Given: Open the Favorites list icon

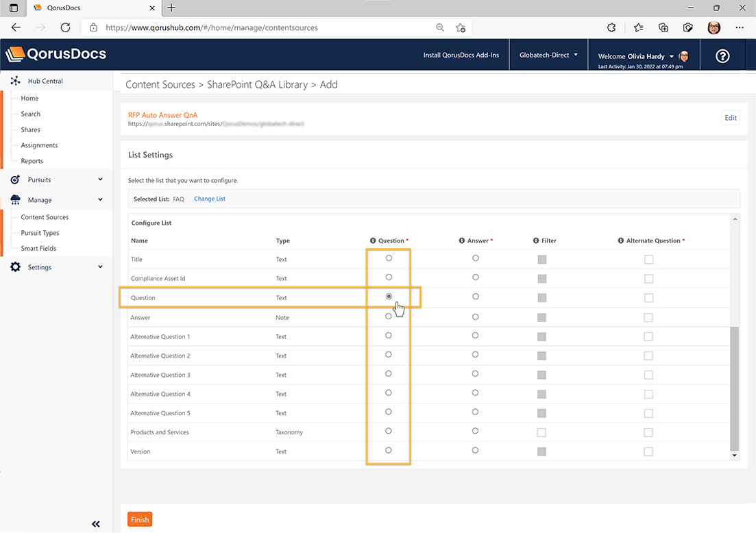Looking at the screenshot, I should pos(638,27).
